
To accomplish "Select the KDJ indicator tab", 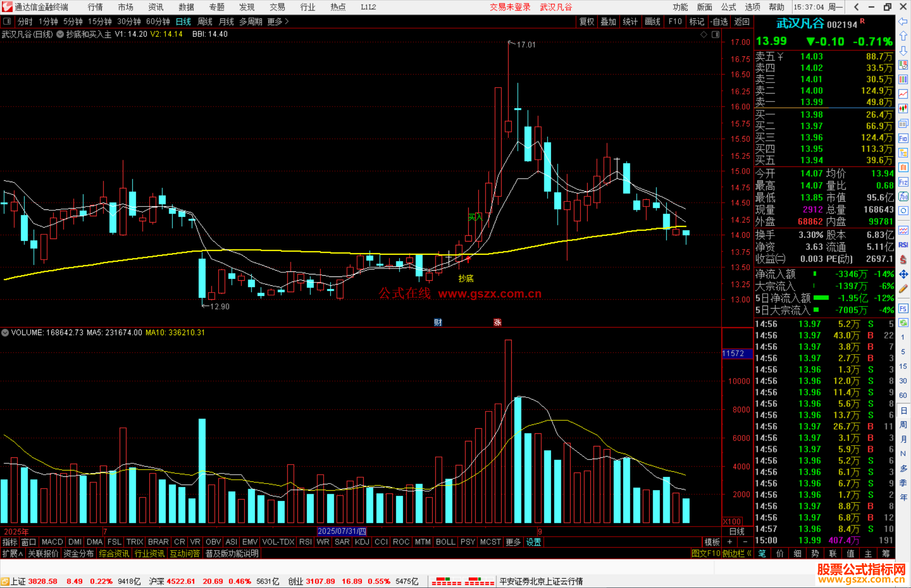I will pos(362,542).
